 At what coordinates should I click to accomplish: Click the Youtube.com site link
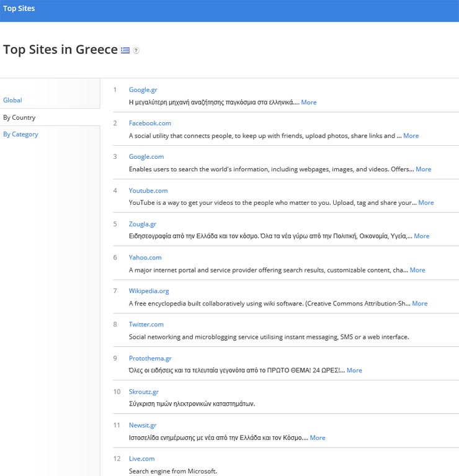148,191
